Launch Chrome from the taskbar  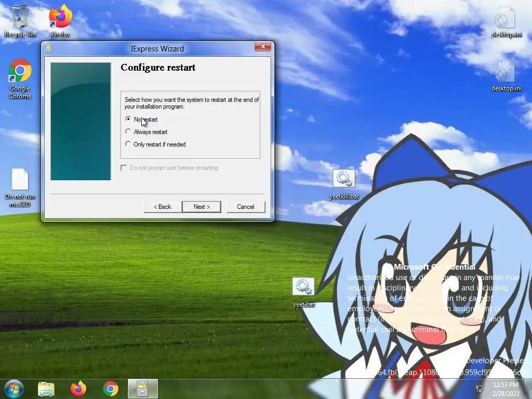tap(111, 389)
